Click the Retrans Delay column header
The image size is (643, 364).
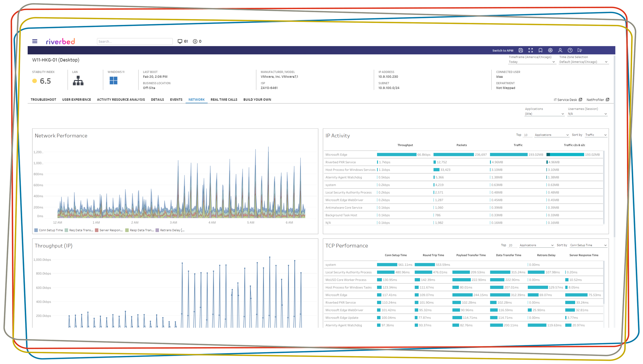tap(546, 255)
